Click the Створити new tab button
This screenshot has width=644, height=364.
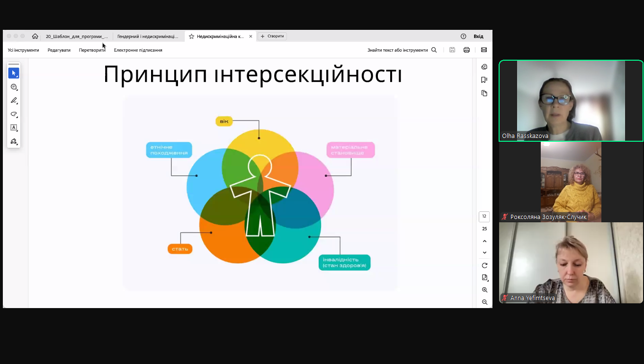pos(272,36)
